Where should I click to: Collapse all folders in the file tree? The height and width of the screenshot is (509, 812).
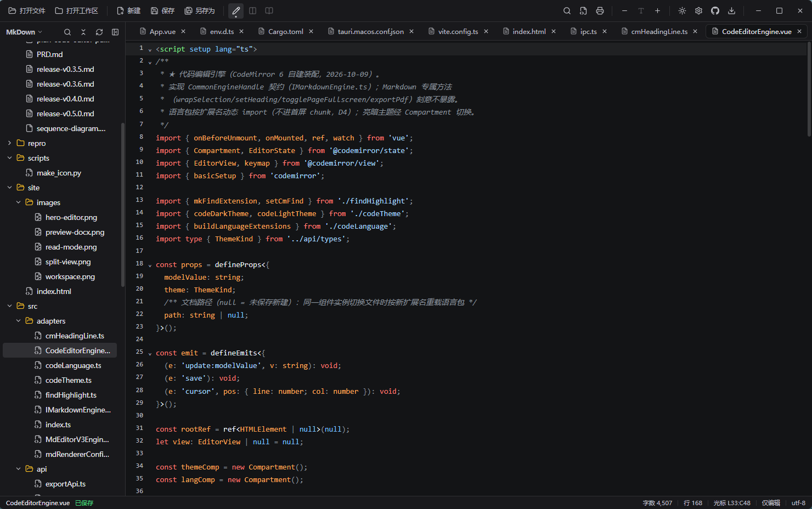tap(83, 32)
